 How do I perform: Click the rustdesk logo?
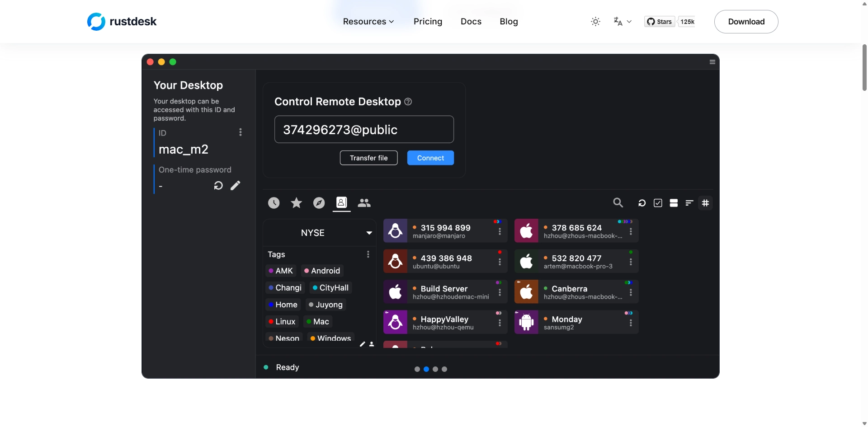122,21
